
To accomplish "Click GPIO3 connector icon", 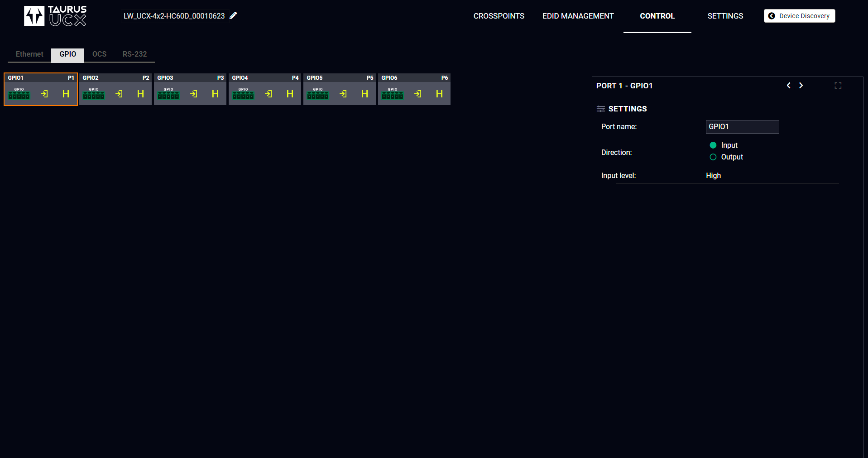I will pos(168,93).
